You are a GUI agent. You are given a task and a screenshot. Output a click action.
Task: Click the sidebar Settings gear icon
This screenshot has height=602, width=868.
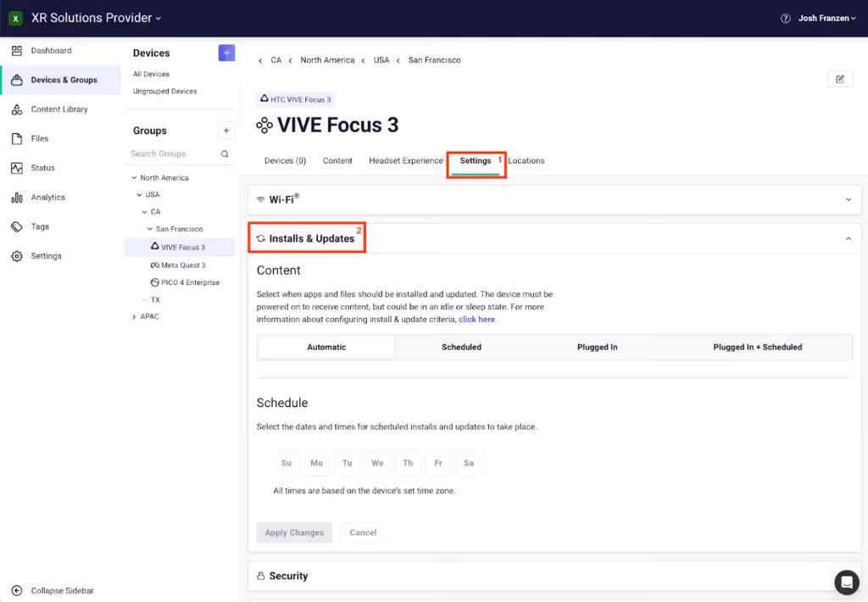[17, 256]
